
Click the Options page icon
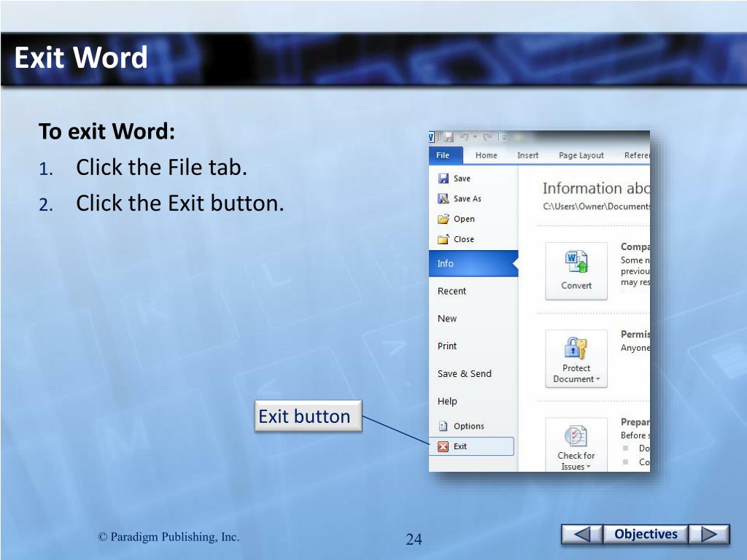tap(443, 426)
